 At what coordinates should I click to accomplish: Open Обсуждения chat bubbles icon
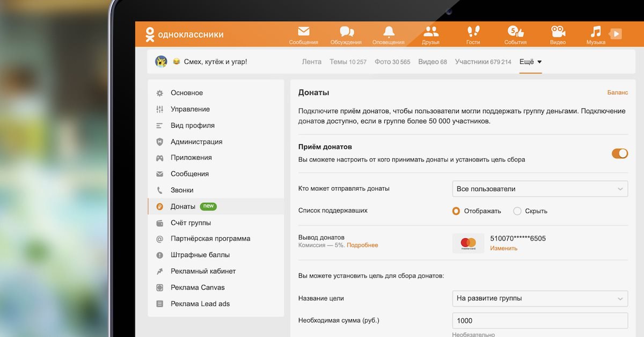pyautogui.click(x=347, y=32)
